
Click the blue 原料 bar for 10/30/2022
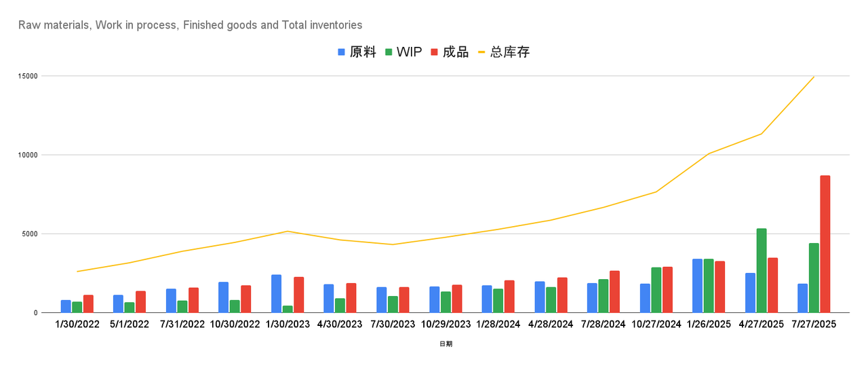(224, 297)
